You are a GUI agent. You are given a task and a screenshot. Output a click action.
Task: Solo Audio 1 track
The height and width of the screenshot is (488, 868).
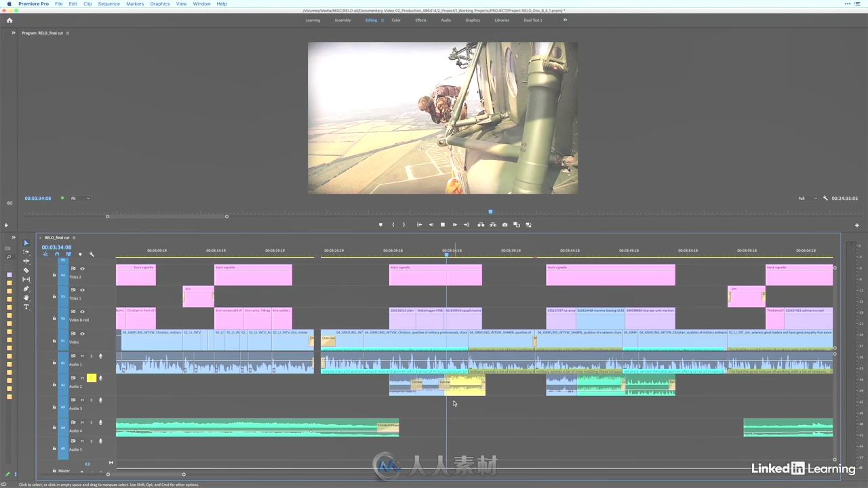point(92,356)
